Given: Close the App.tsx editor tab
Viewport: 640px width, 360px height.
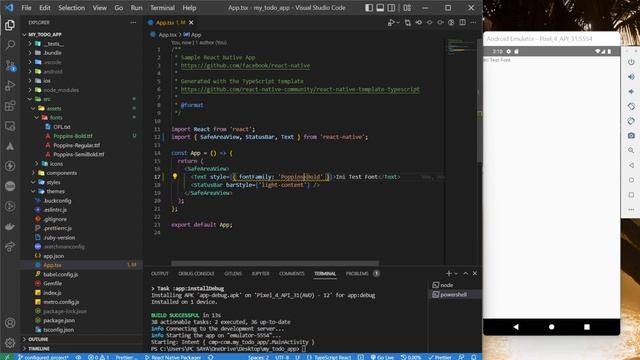Looking at the screenshot, I should (x=191, y=22).
